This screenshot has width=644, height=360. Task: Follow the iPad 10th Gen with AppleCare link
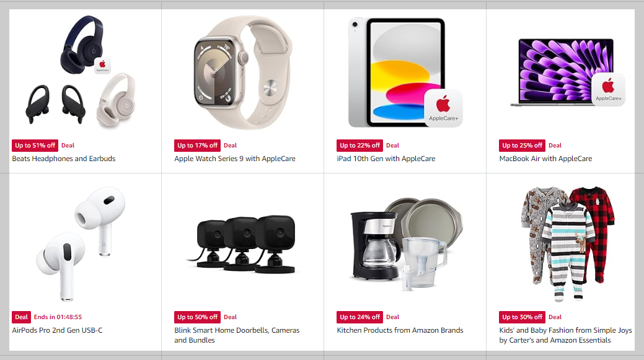click(x=386, y=159)
